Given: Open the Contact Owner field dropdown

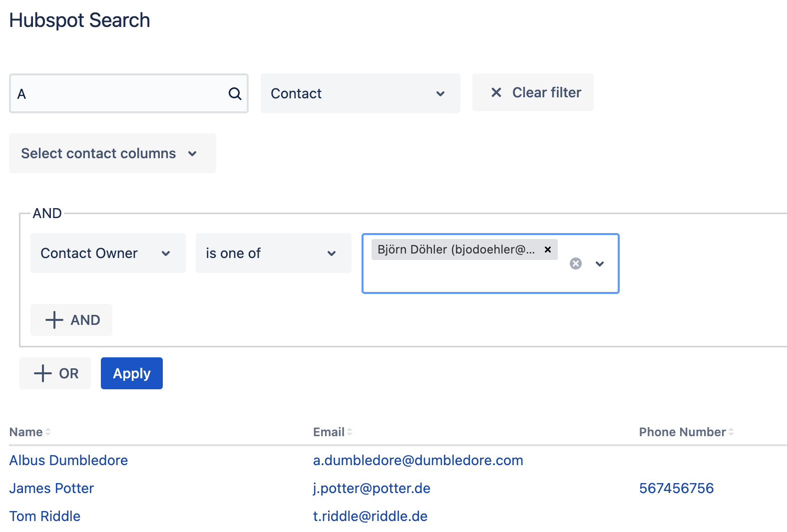Looking at the screenshot, I should pos(108,254).
